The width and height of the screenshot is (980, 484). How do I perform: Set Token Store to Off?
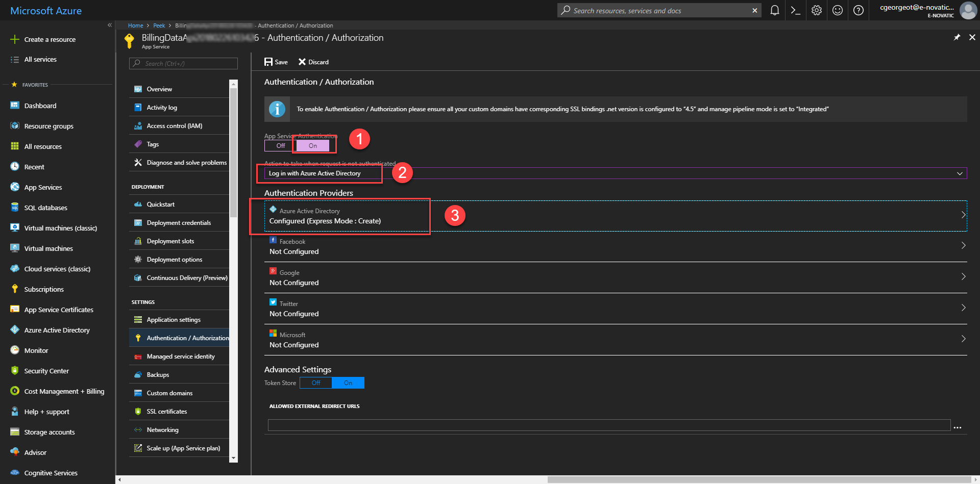click(x=316, y=383)
